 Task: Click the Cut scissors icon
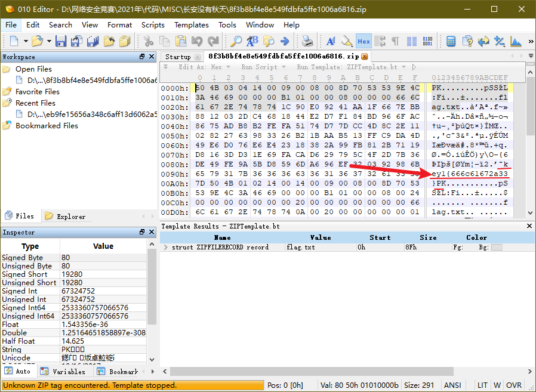point(149,41)
